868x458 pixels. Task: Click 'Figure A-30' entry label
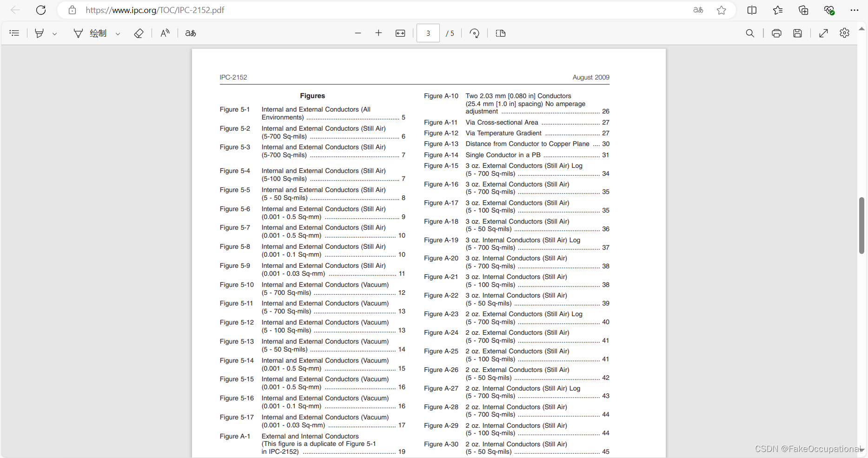point(441,444)
